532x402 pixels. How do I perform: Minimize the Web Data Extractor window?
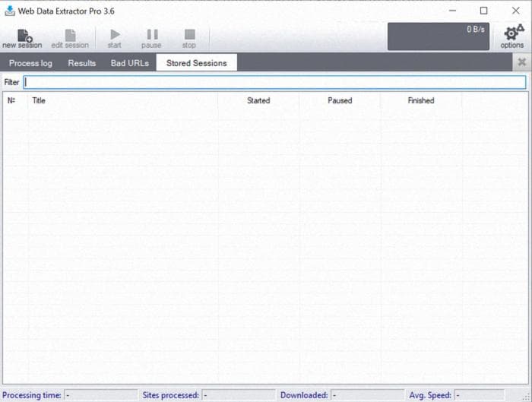453,11
